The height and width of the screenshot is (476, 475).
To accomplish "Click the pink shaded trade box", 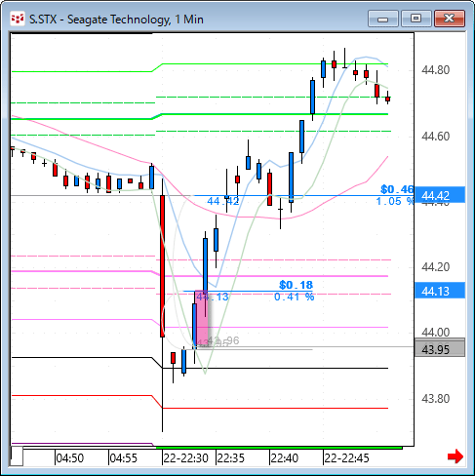I will [202, 319].
